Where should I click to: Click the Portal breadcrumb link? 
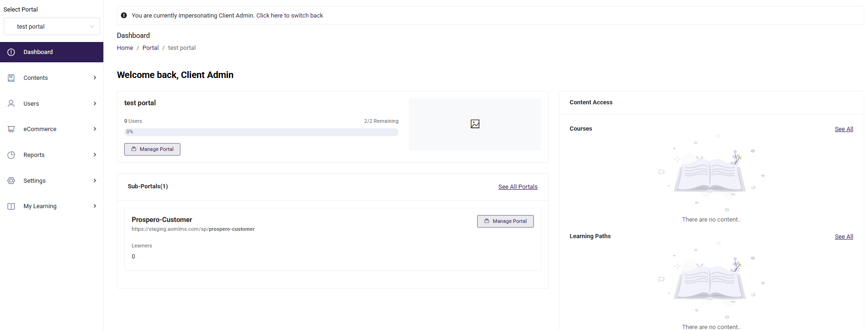point(150,48)
